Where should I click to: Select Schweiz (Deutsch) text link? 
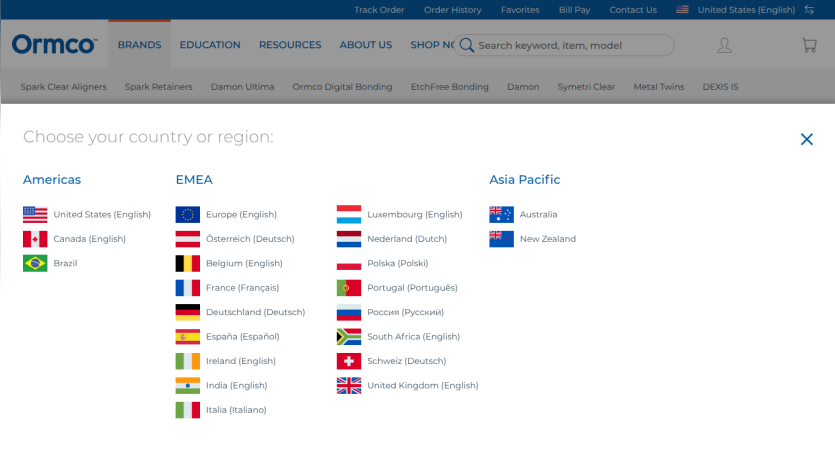[406, 361]
